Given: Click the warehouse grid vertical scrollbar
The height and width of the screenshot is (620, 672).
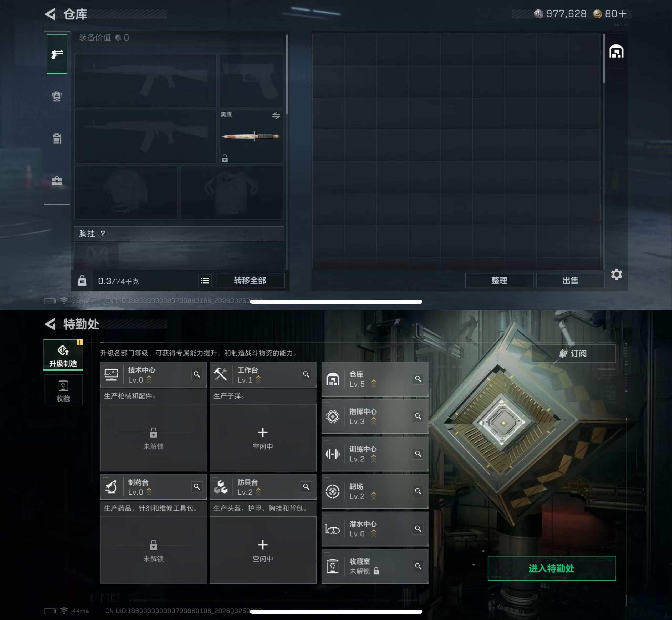Looking at the screenshot, I should (604, 58).
